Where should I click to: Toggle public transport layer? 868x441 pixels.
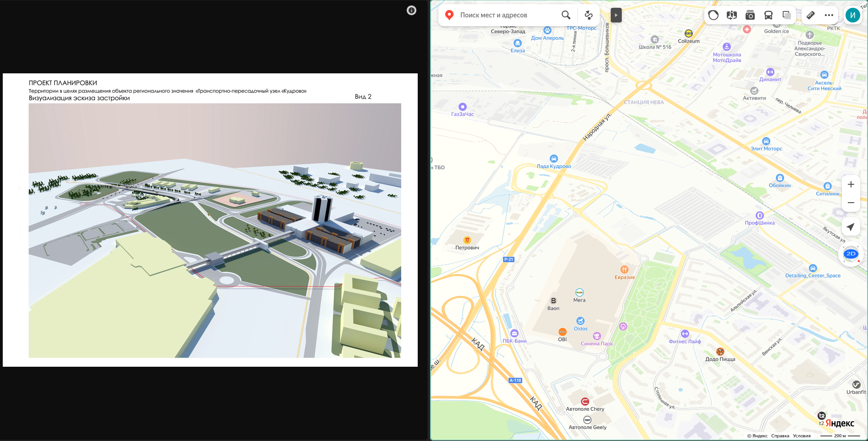[768, 15]
